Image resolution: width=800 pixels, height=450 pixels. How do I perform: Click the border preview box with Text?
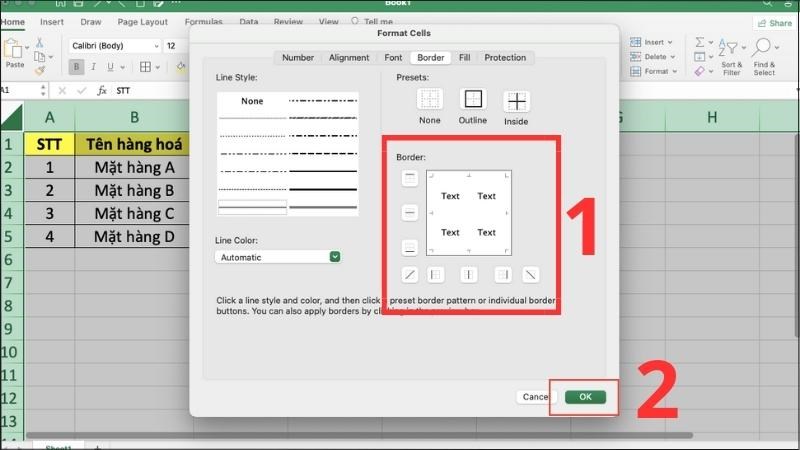pyautogui.click(x=469, y=213)
